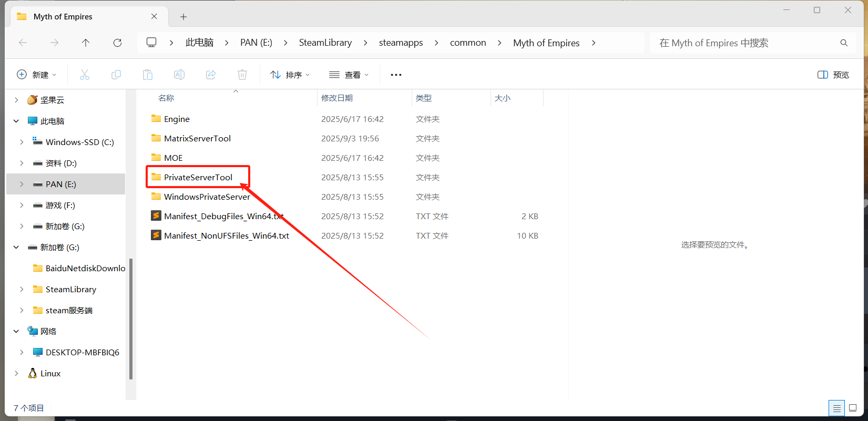This screenshot has width=868, height=421.
Task: Open chevron dropdown after SteamLibrary breadcrumb
Action: click(365, 43)
